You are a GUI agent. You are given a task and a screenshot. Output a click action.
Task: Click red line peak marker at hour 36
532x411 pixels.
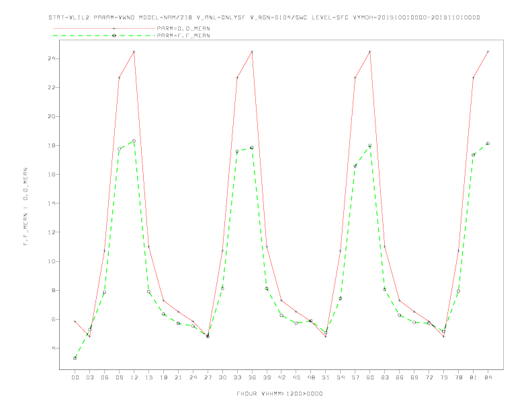pos(252,52)
